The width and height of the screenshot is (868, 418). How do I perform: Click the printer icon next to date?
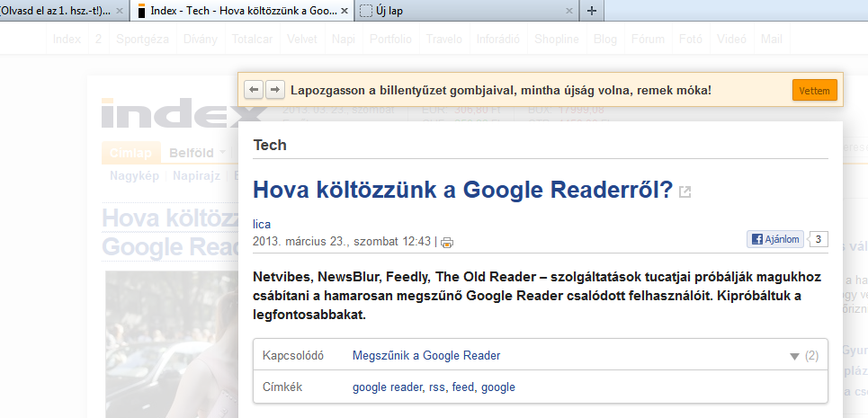[447, 242]
